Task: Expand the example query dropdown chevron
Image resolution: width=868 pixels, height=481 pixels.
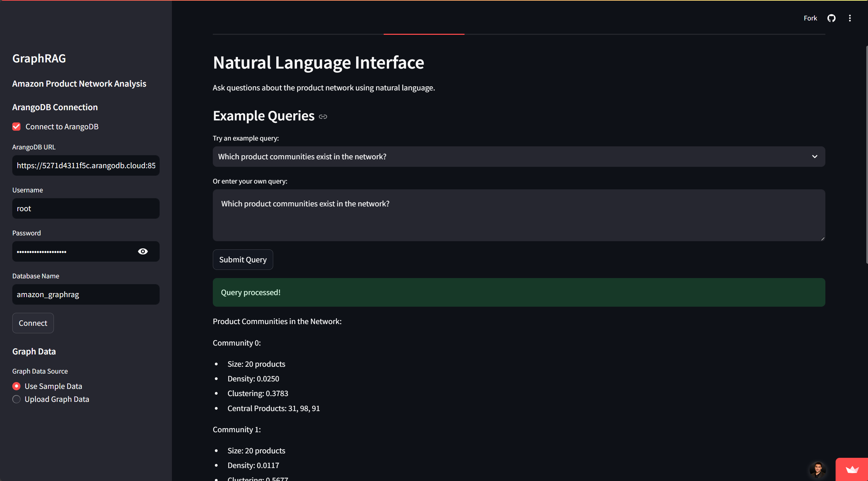Action: pos(814,157)
